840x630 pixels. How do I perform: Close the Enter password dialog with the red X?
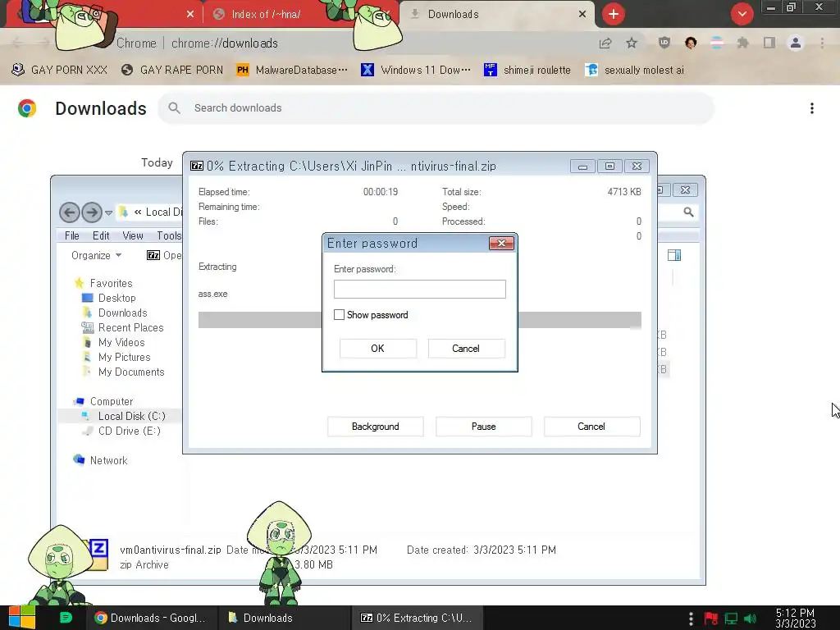pyautogui.click(x=501, y=243)
